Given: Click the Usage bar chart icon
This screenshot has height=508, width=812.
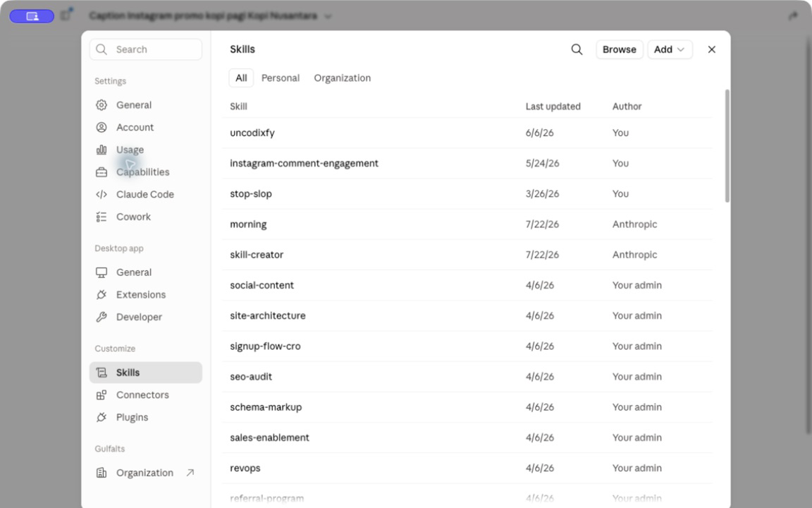Looking at the screenshot, I should tap(101, 150).
